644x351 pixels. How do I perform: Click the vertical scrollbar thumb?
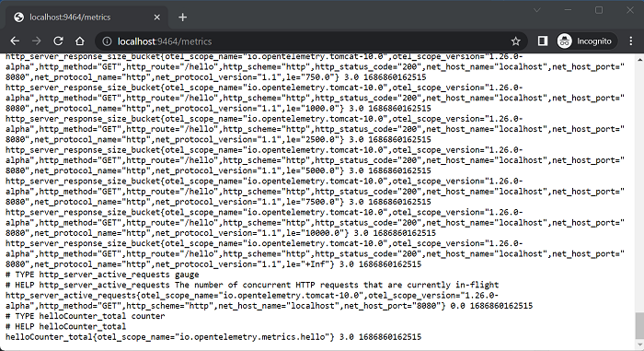[x=639, y=324]
